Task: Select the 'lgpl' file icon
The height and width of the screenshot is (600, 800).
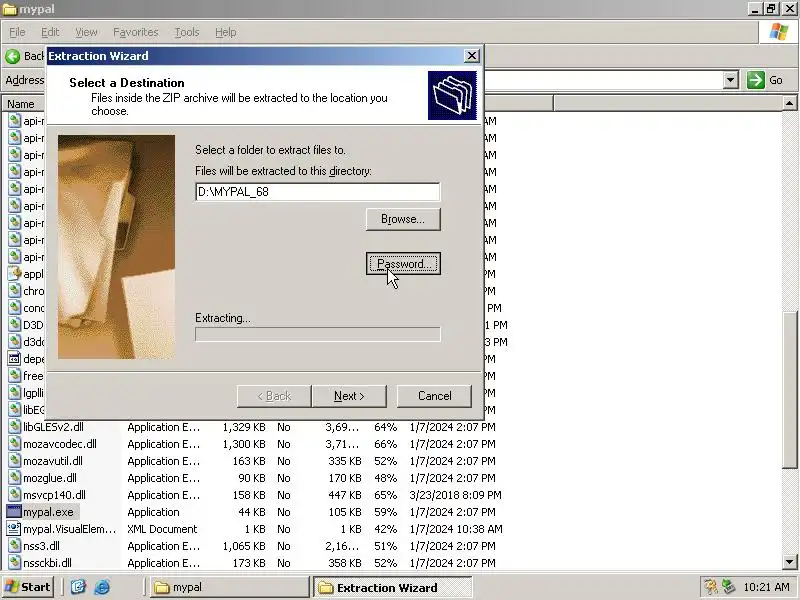Action: pyautogui.click(x=14, y=393)
